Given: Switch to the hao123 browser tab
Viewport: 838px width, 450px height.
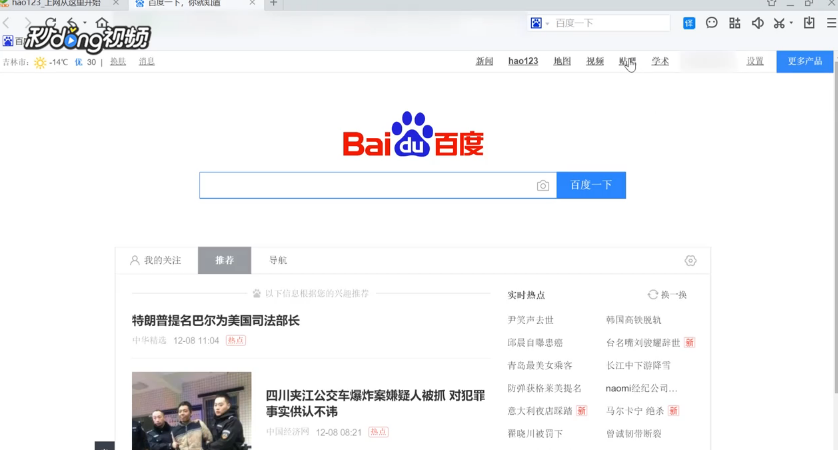Looking at the screenshot, I should (59, 4).
